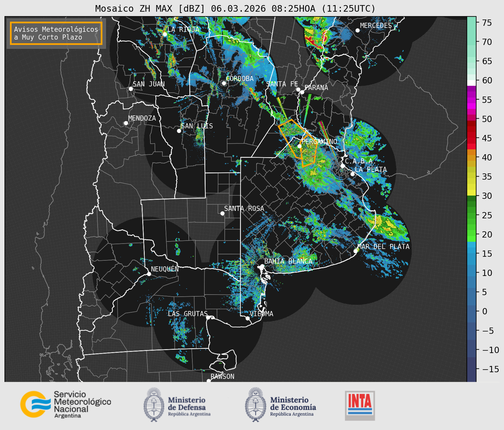Select the C.A.B.A. city dot
504x430 pixels.
(x=343, y=166)
